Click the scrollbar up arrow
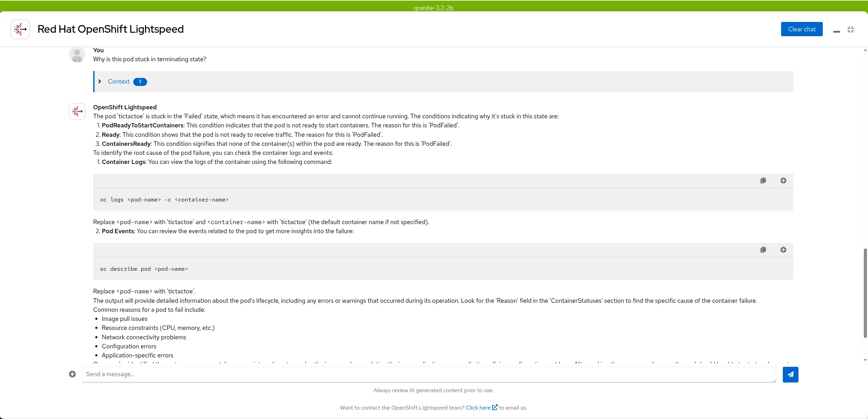 click(865, 50)
